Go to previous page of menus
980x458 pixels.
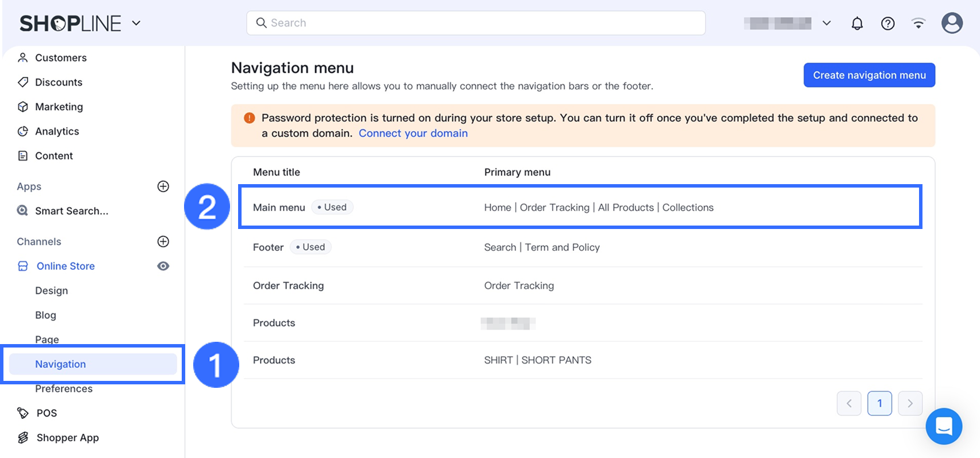pyautogui.click(x=849, y=403)
